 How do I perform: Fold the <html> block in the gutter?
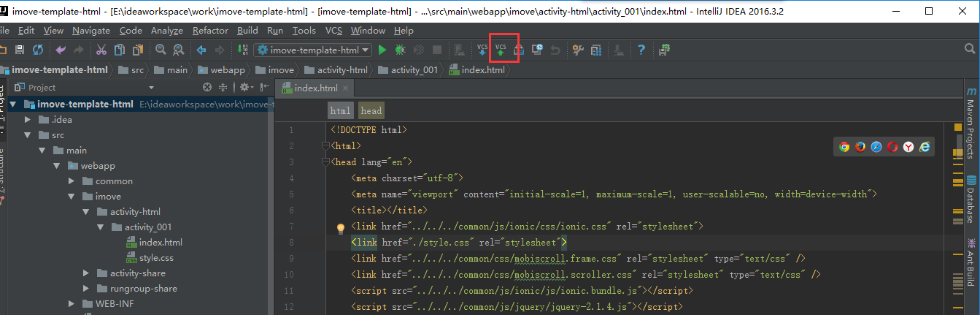click(326, 146)
